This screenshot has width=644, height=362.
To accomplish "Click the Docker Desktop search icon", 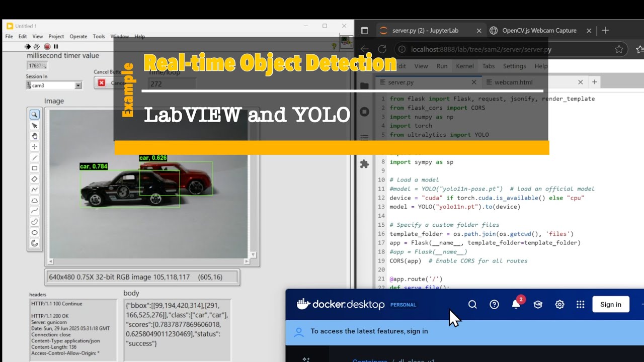I will tap(472, 304).
